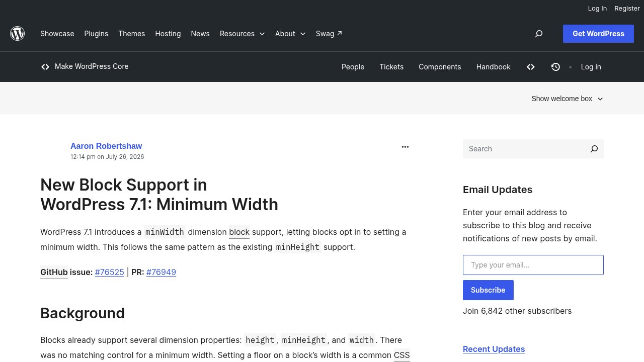Open the code brackets icon beside Handbook
The image size is (644, 362).
point(531,67)
